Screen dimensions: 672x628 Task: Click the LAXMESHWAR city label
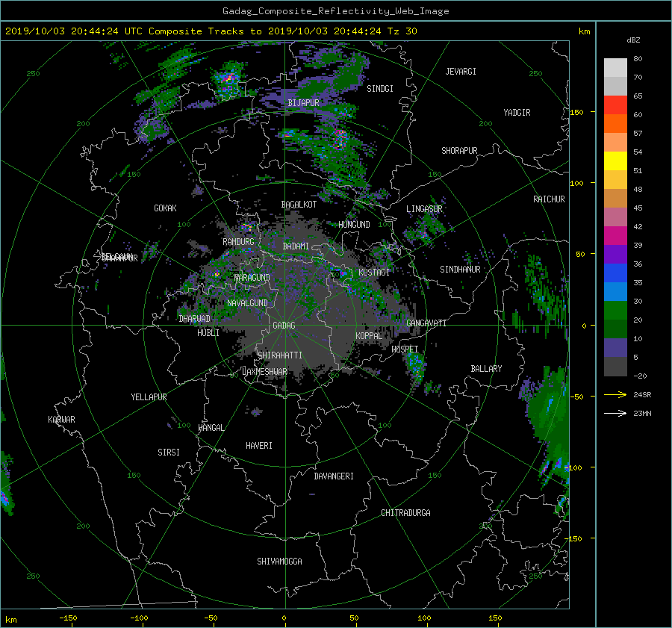[x=264, y=372]
